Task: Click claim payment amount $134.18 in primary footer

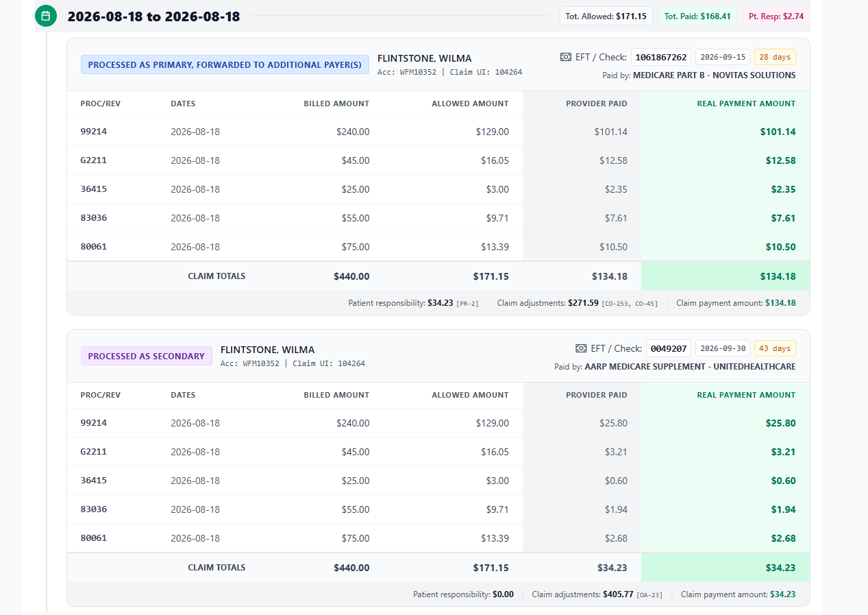Action: [780, 302]
